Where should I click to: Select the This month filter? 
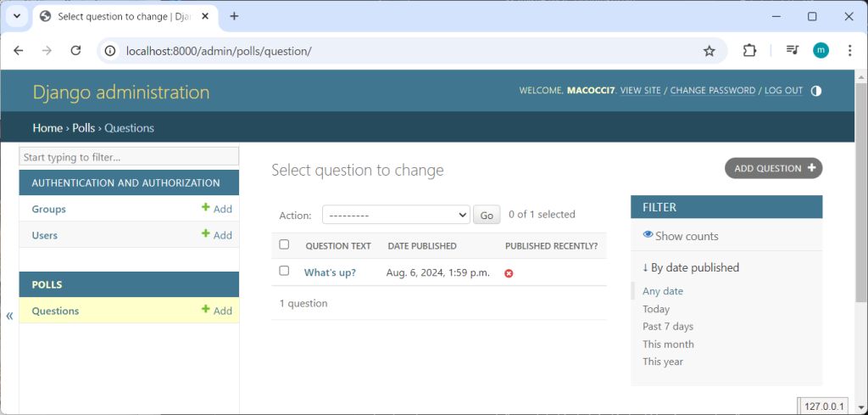pos(668,344)
